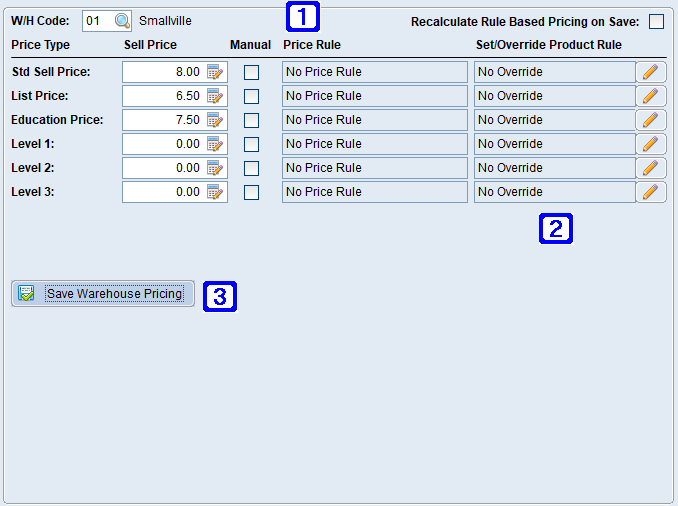Click pencil edit icon for List Price override

coord(651,96)
